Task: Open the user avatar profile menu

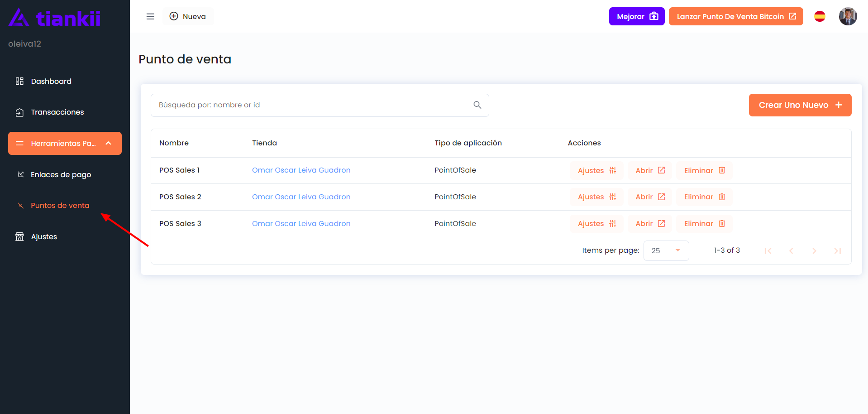Action: pyautogui.click(x=848, y=16)
